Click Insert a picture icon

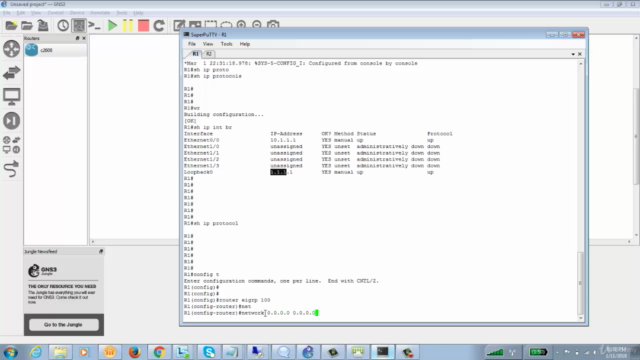195,25
